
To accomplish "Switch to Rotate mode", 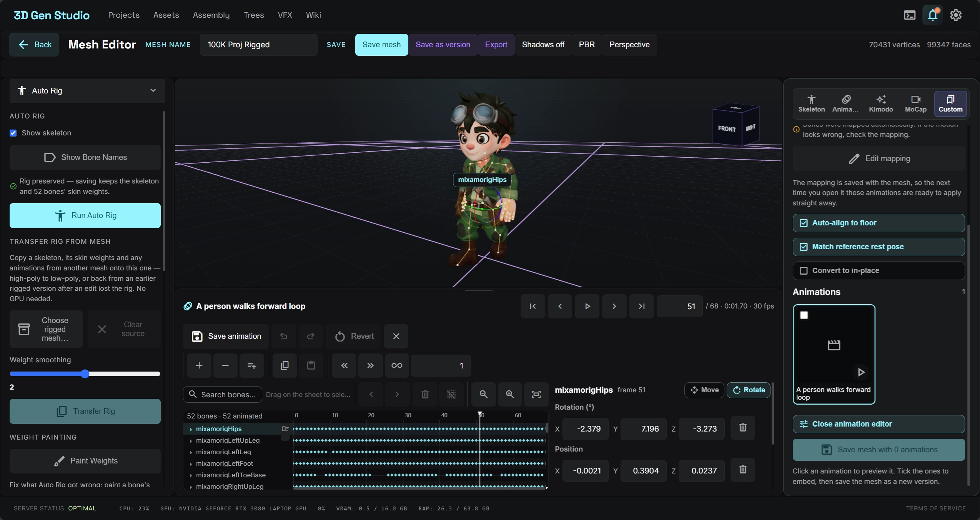I will 749,390.
